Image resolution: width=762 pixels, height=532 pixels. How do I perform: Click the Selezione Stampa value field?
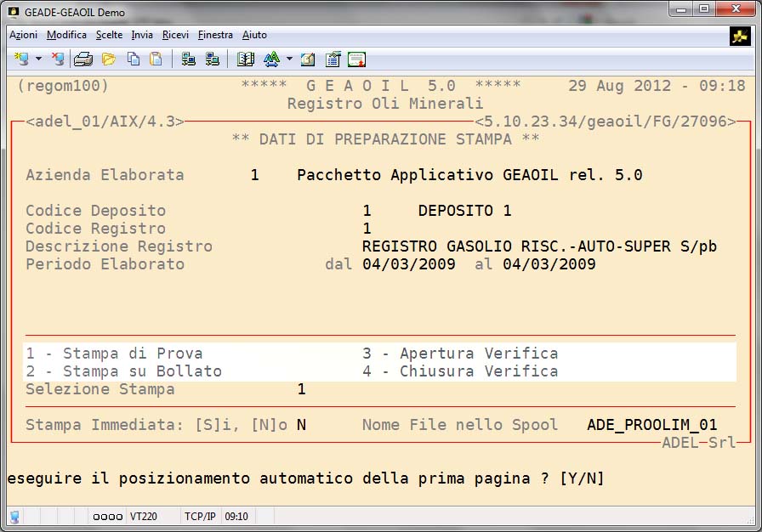coord(301,389)
